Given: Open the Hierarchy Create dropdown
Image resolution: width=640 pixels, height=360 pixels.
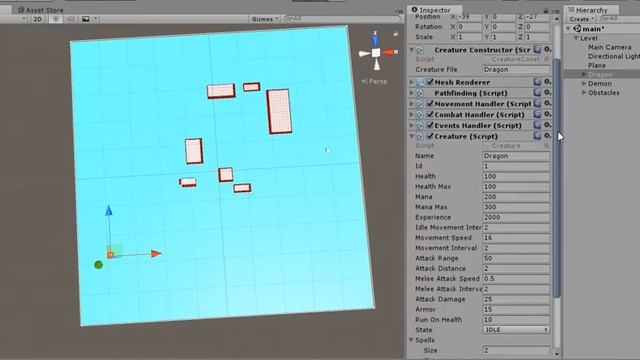Looking at the screenshot, I should click(581, 19).
